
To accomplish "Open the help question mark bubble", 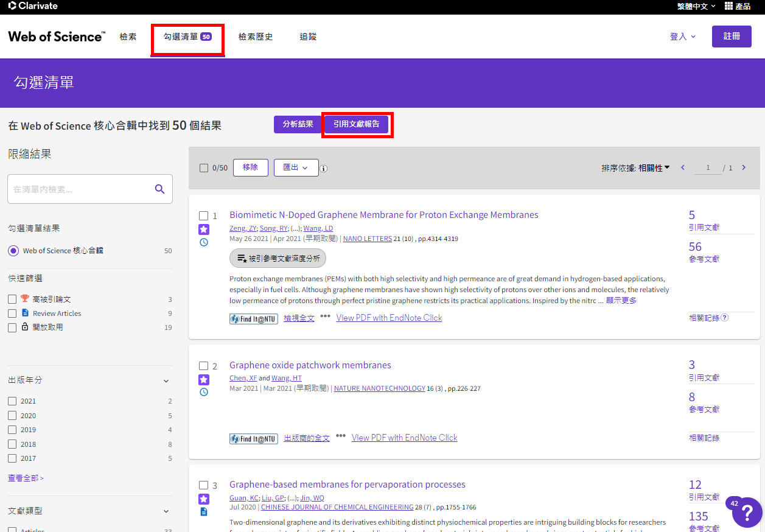I will tap(747, 513).
